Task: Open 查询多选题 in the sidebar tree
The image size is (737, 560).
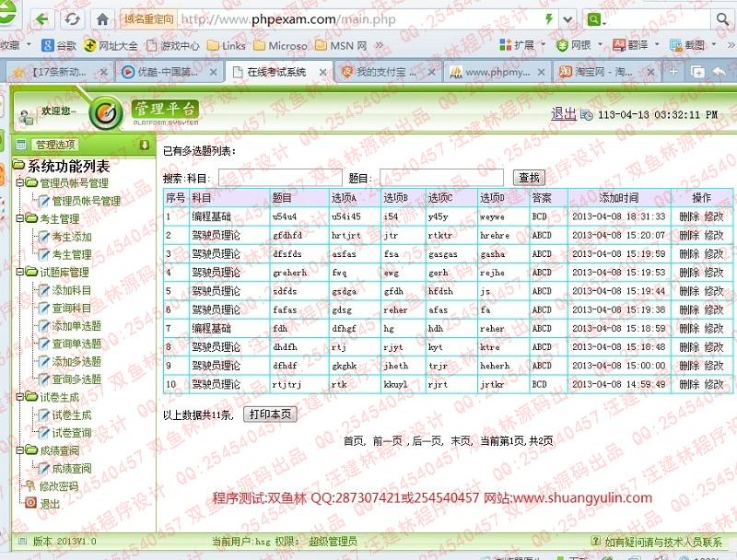Action: pyautogui.click(x=76, y=379)
